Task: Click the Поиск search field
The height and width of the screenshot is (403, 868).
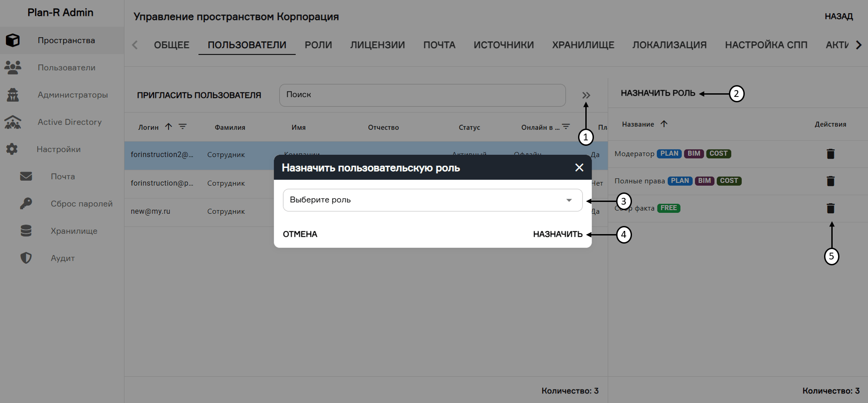Action: pos(422,95)
